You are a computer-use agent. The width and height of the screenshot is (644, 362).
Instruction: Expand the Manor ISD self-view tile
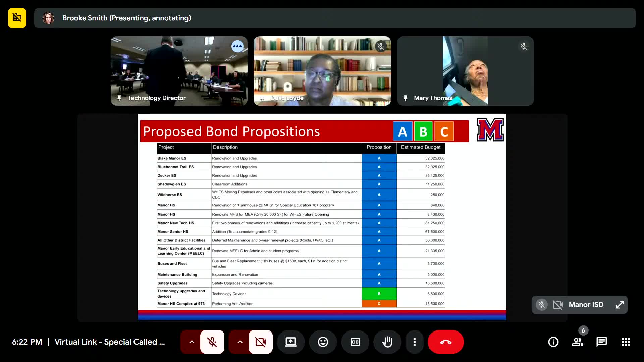[620, 305]
